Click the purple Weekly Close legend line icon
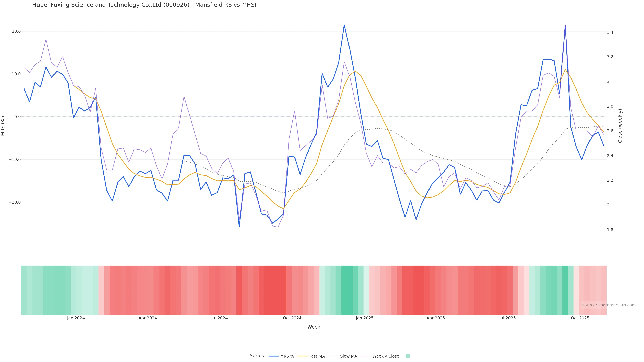This screenshot has width=644, height=362. pyautogui.click(x=366, y=356)
